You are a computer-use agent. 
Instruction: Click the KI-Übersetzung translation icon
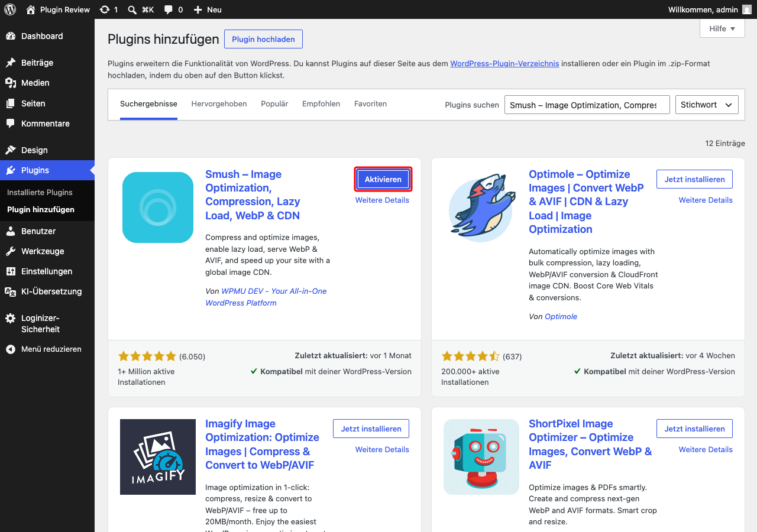11,291
